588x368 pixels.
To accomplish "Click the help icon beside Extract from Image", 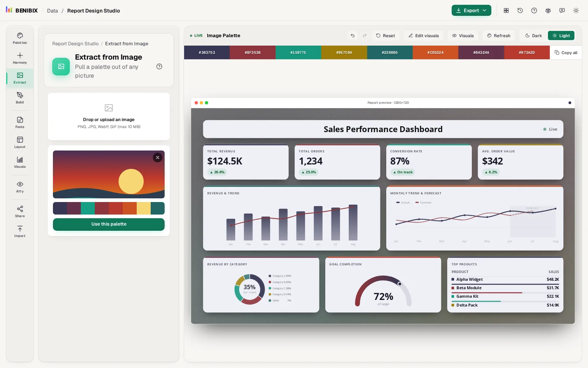I will 159,67.
